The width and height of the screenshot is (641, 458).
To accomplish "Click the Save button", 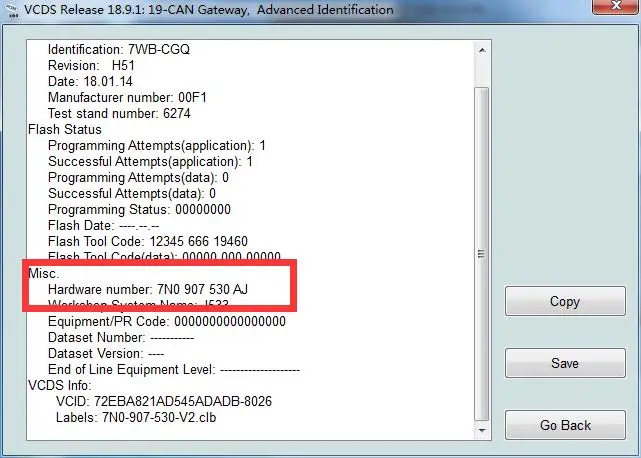I will (x=565, y=363).
